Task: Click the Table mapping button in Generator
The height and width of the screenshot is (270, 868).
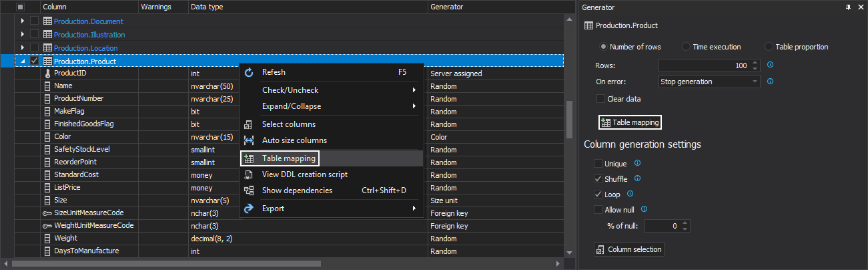Action: 630,122
